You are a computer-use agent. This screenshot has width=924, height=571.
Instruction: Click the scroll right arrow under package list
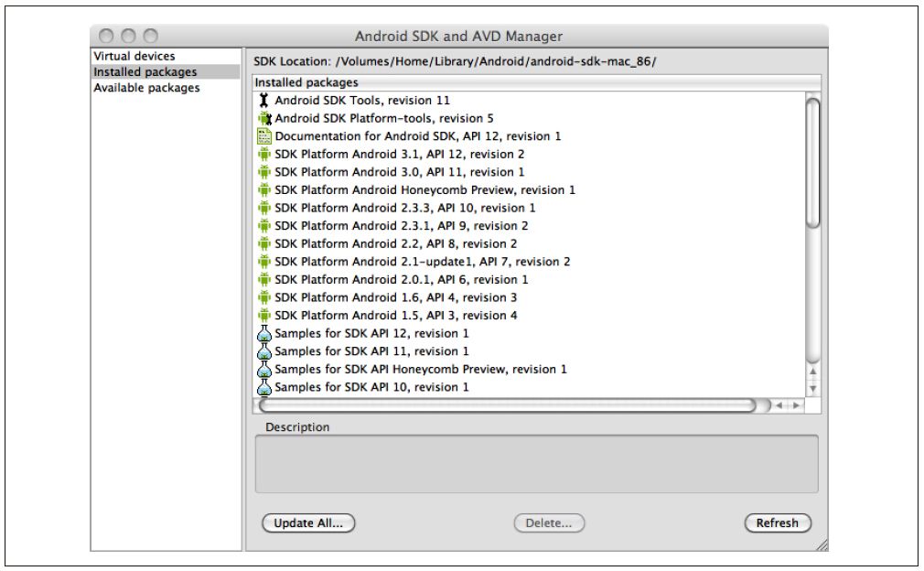click(796, 405)
